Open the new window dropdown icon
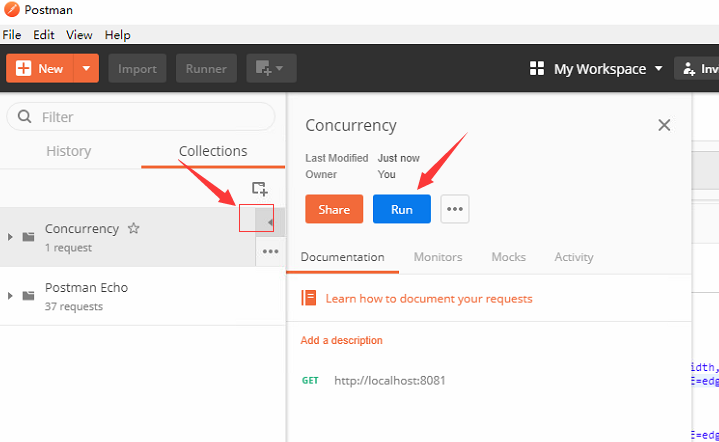The image size is (719, 442). 270,69
